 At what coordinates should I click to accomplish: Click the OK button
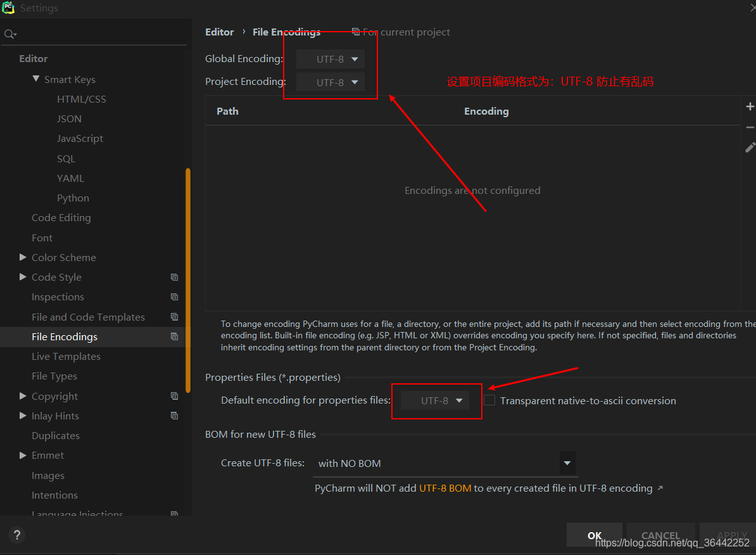595,535
